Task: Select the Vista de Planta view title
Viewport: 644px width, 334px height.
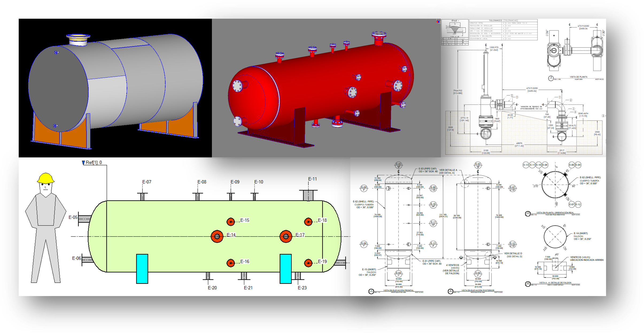Action: [578, 77]
